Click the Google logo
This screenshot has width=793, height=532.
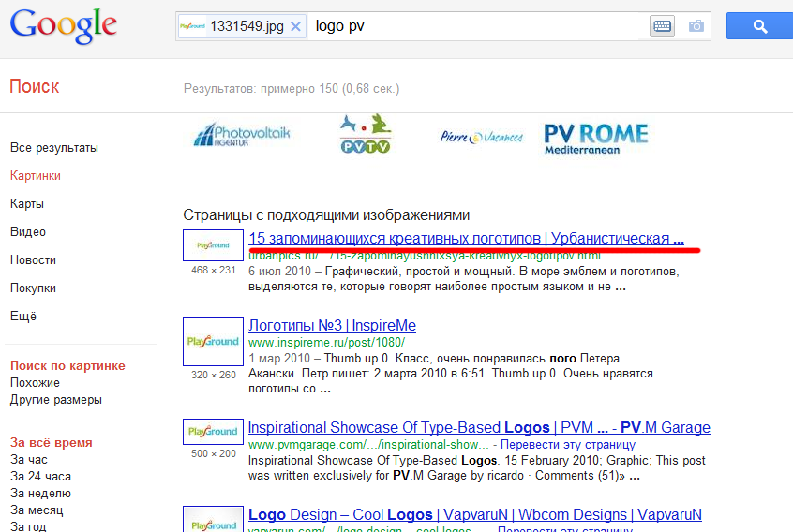(x=63, y=26)
